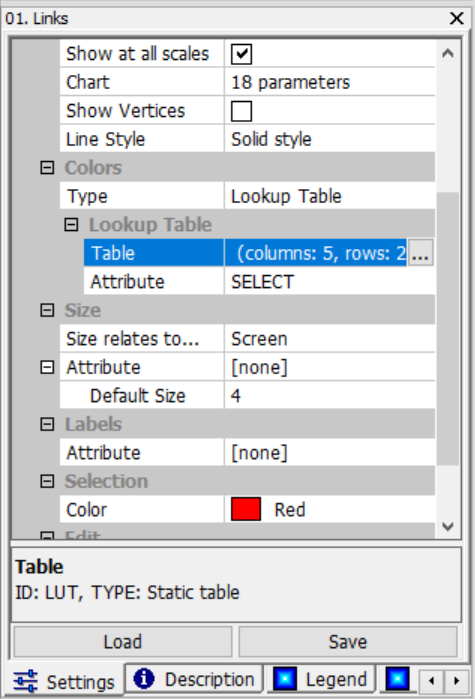Open the Table ellipsis browse button
Image resolution: width=475 pixels, height=699 pixels.
click(x=421, y=253)
